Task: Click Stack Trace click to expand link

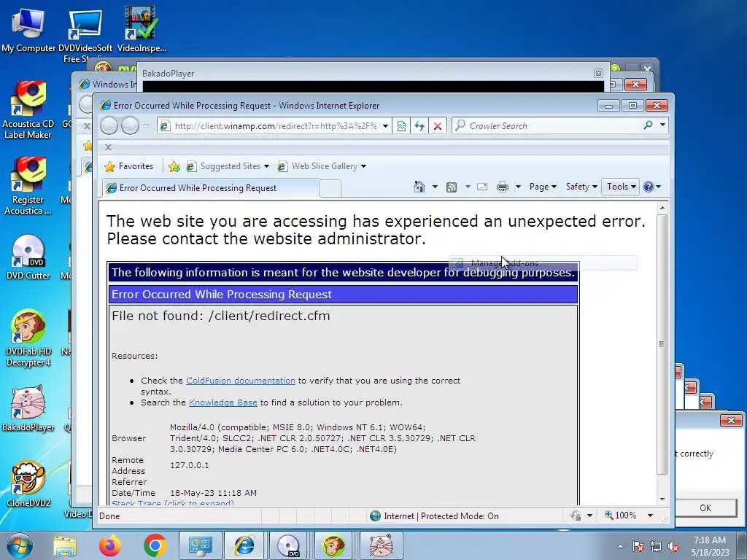Action: coord(172,503)
